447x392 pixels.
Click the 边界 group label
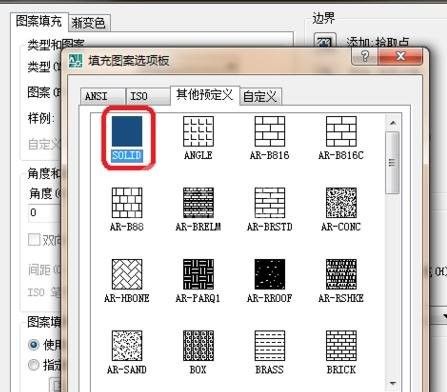tap(323, 18)
